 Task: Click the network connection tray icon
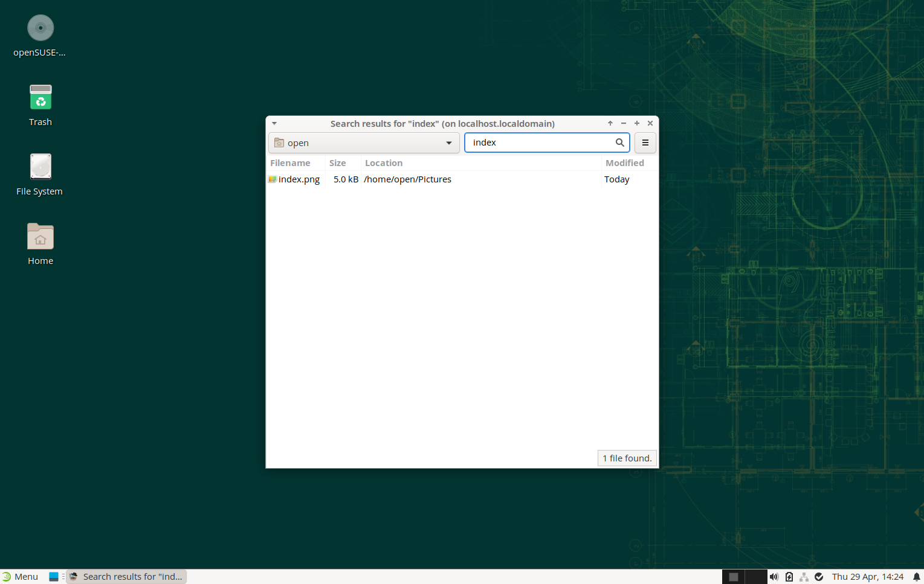click(x=804, y=577)
